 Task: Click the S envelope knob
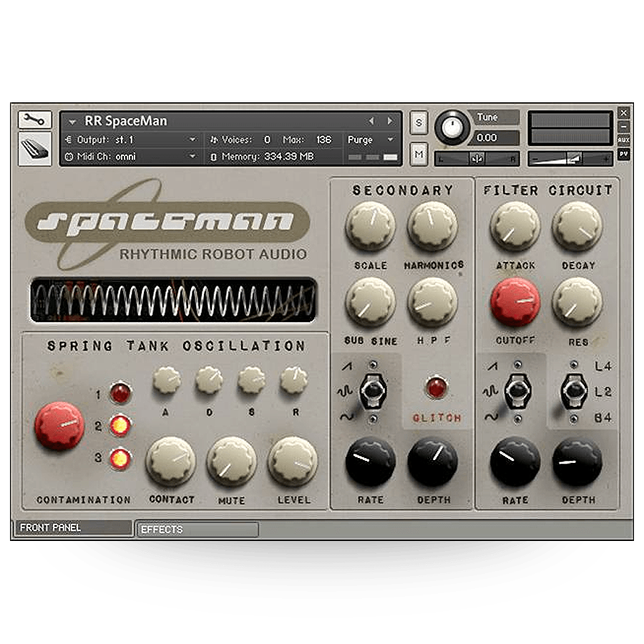tap(251, 380)
